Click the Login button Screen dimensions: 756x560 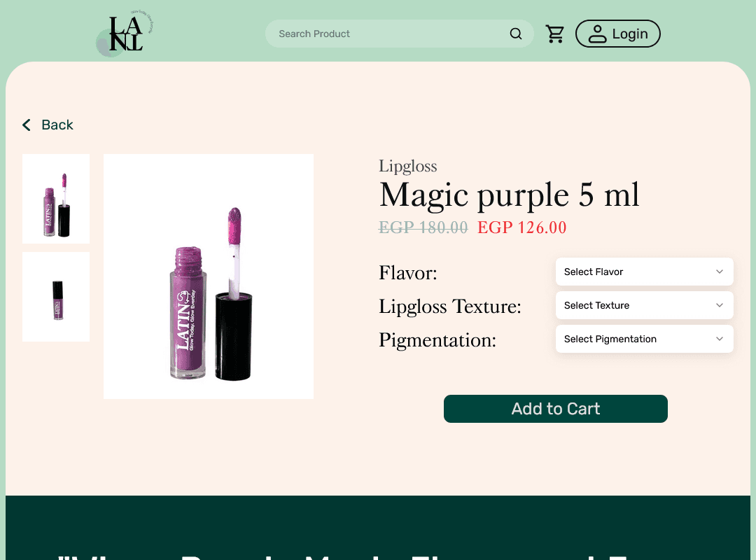coord(617,34)
